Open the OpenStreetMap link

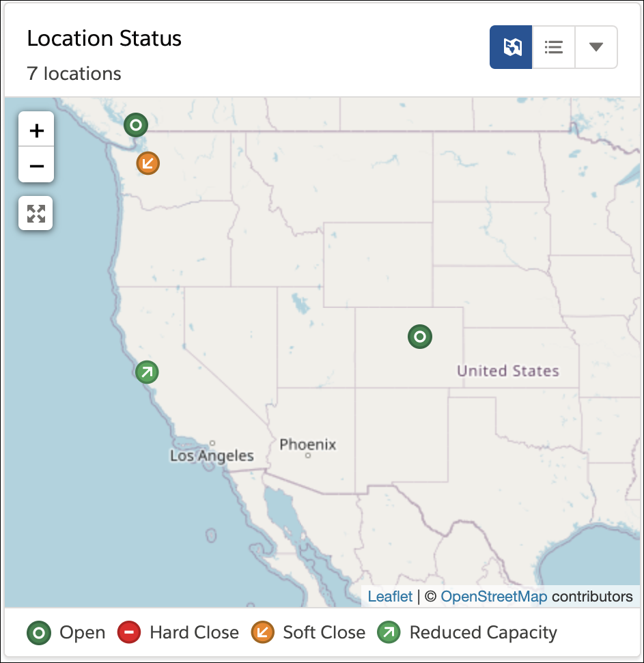(x=494, y=596)
